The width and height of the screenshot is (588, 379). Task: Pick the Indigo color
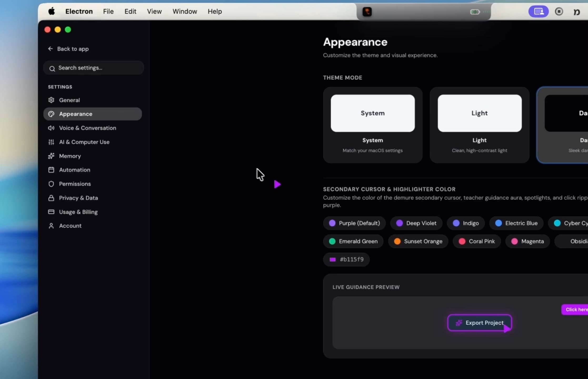pos(466,223)
